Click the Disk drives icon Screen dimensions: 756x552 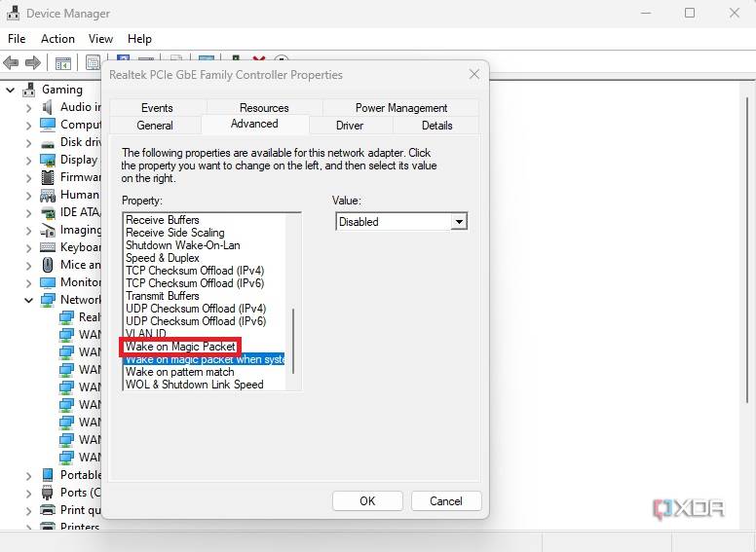pyautogui.click(x=48, y=143)
